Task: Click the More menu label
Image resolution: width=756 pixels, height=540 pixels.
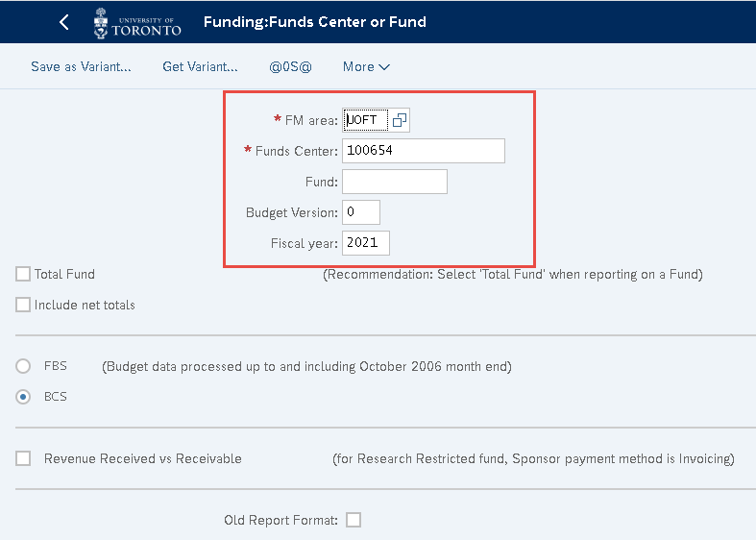Action: [358, 66]
